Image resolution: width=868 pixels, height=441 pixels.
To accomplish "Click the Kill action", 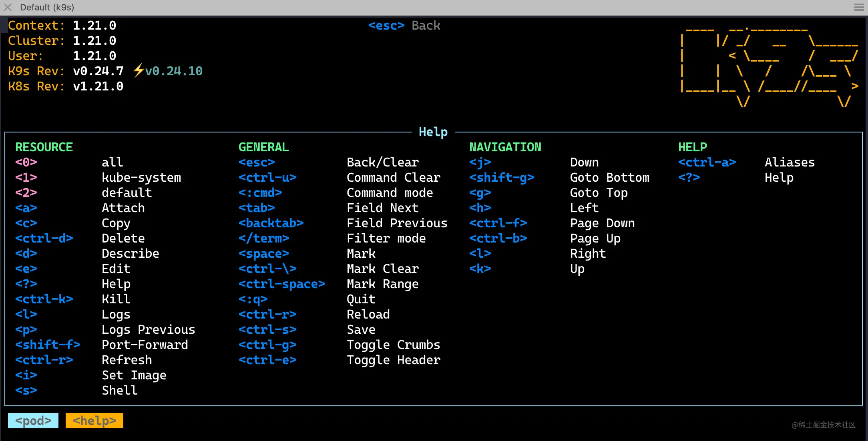I will 116,299.
